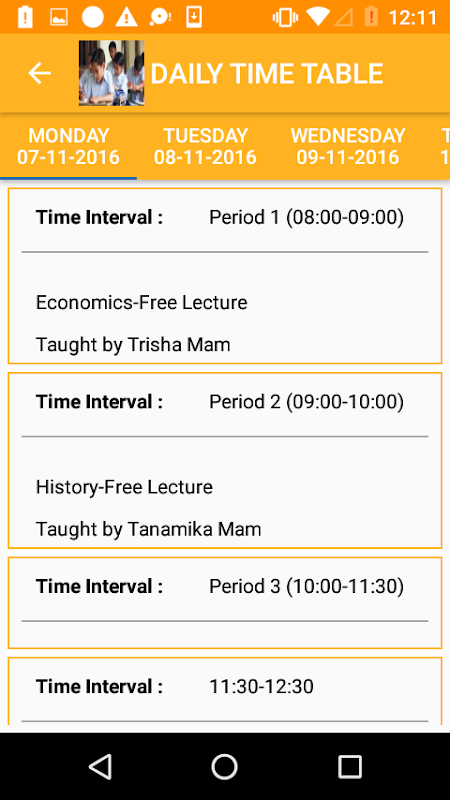This screenshot has width=450, height=800.
Task: Open the Period 1 (08:00-09:00) card
Action: [x=225, y=276]
